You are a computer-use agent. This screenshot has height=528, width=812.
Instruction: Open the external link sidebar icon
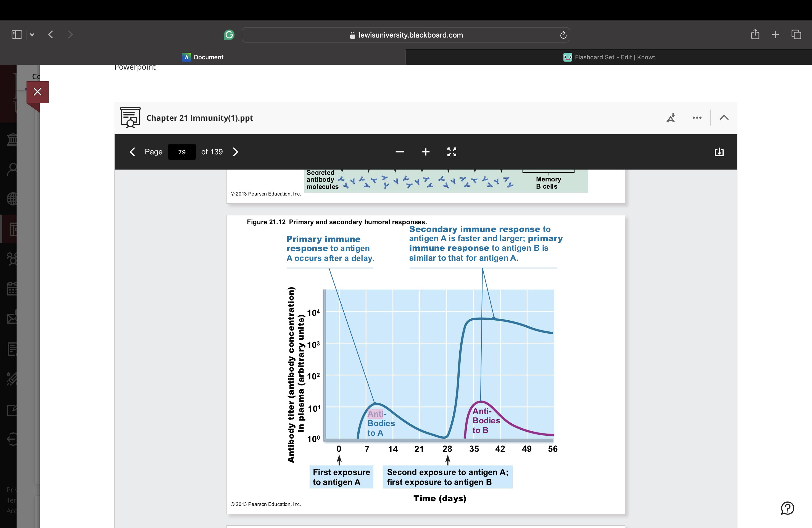[12, 410]
